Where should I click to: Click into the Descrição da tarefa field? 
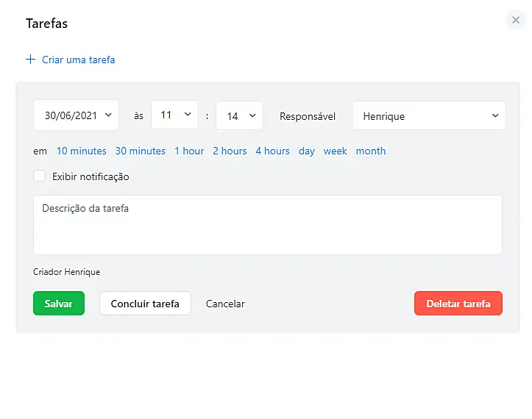[267, 225]
